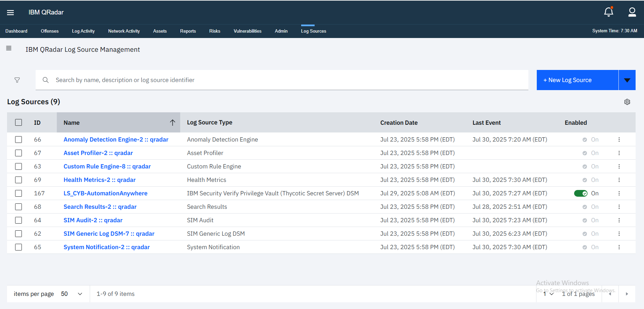Open the items per page dropdown

coord(72,294)
